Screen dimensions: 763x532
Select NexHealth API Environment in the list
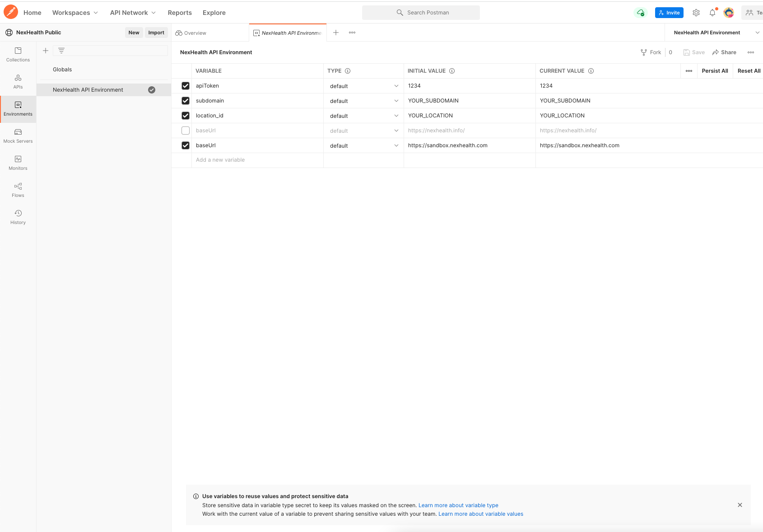(x=104, y=90)
